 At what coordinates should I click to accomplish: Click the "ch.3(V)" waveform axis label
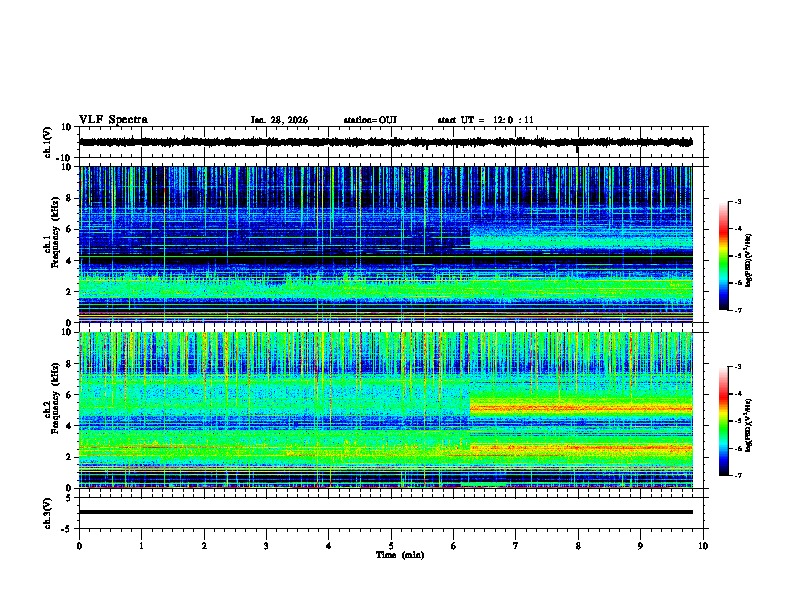click(48, 514)
